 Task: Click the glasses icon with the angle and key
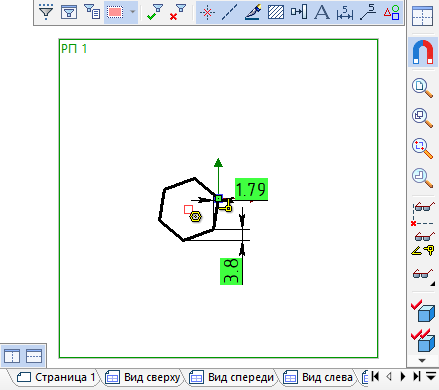(423, 244)
